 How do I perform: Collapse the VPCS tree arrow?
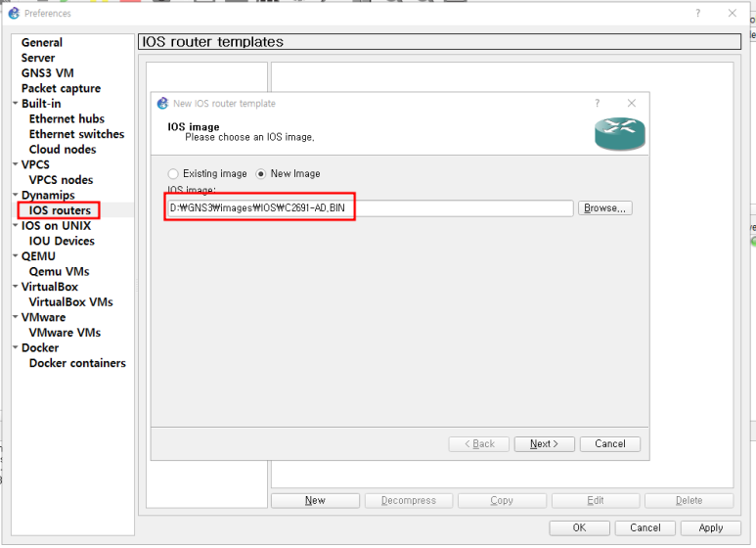16,164
